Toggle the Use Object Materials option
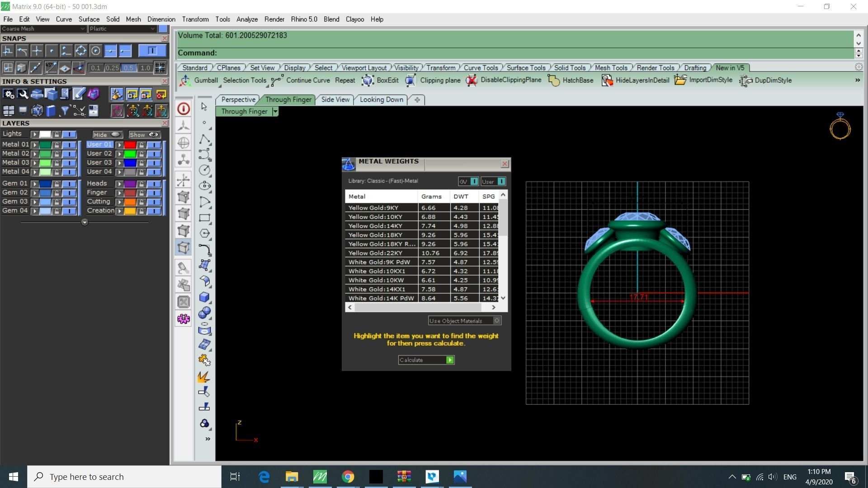868x488 pixels. pyautogui.click(x=496, y=321)
